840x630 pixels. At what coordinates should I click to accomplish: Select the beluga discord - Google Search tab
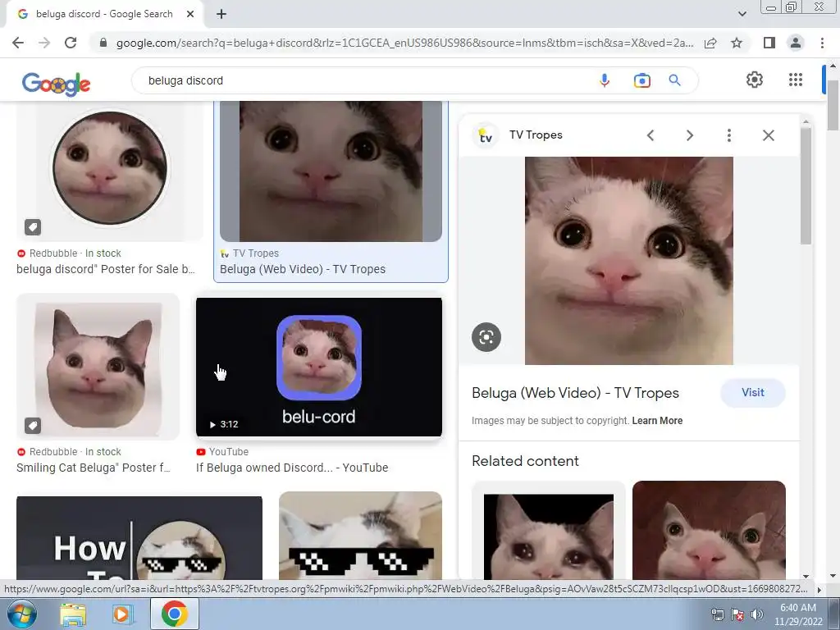click(104, 14)
